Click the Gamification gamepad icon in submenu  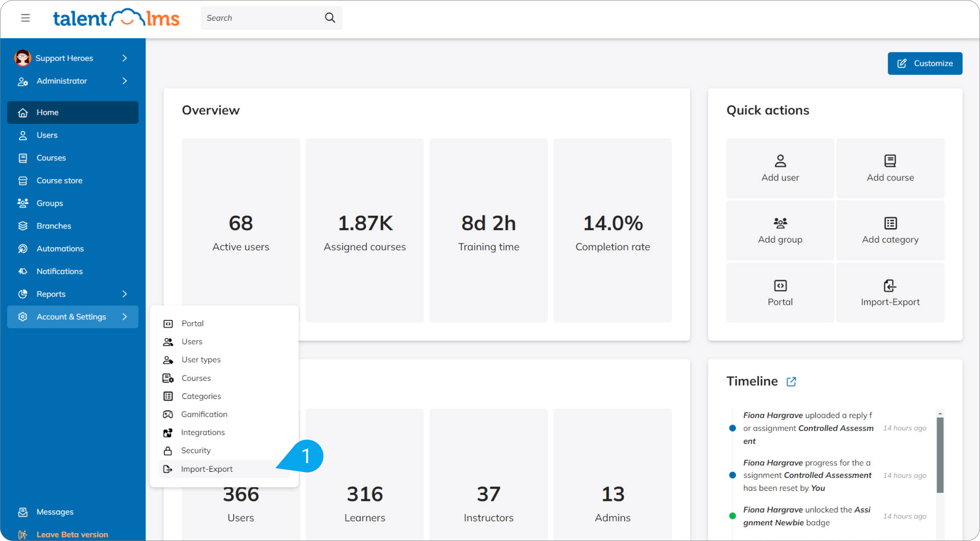click(168, 414)
